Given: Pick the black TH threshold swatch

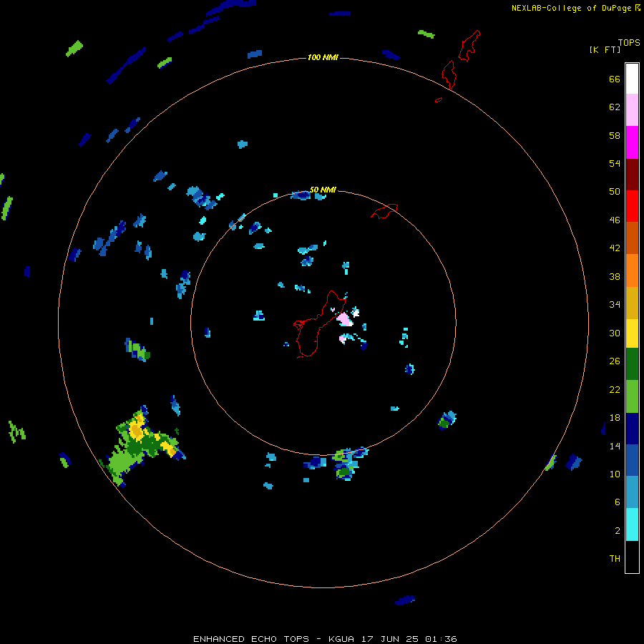Looking at the screenshot, I should (632, 557).
